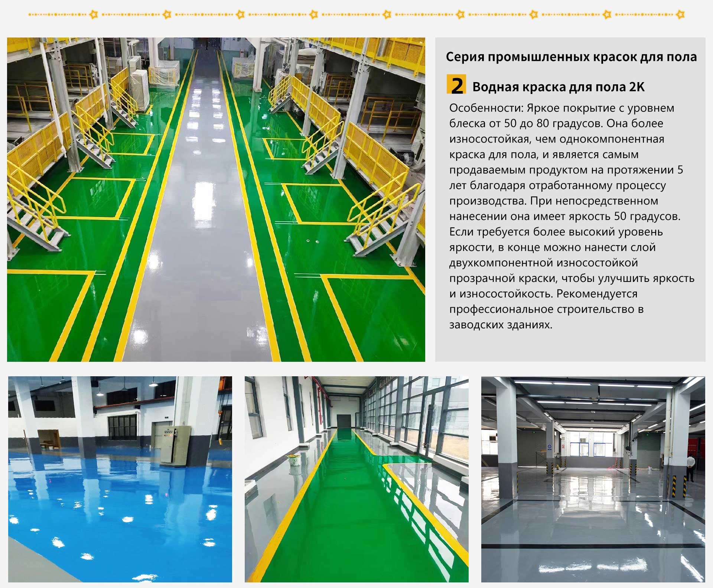Image resolution: width=713 pixels, height=588 pixels.
Task: Open the green corridor floor photo
Action: pyautogui.click(x=356, y=479)
